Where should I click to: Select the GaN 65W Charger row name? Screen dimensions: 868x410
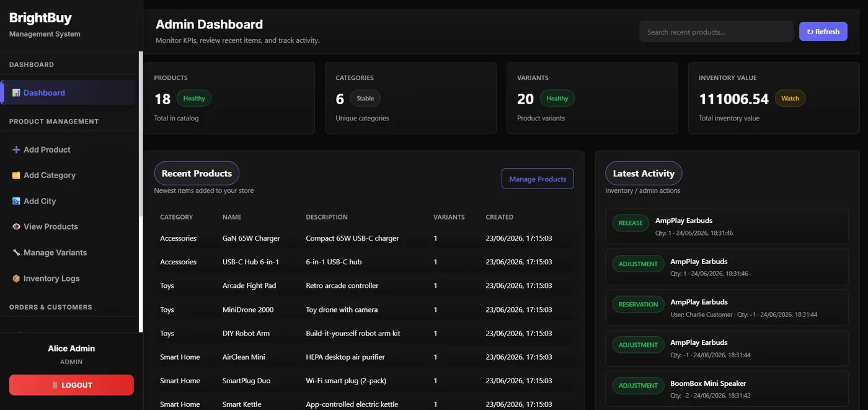pos(251,238)
